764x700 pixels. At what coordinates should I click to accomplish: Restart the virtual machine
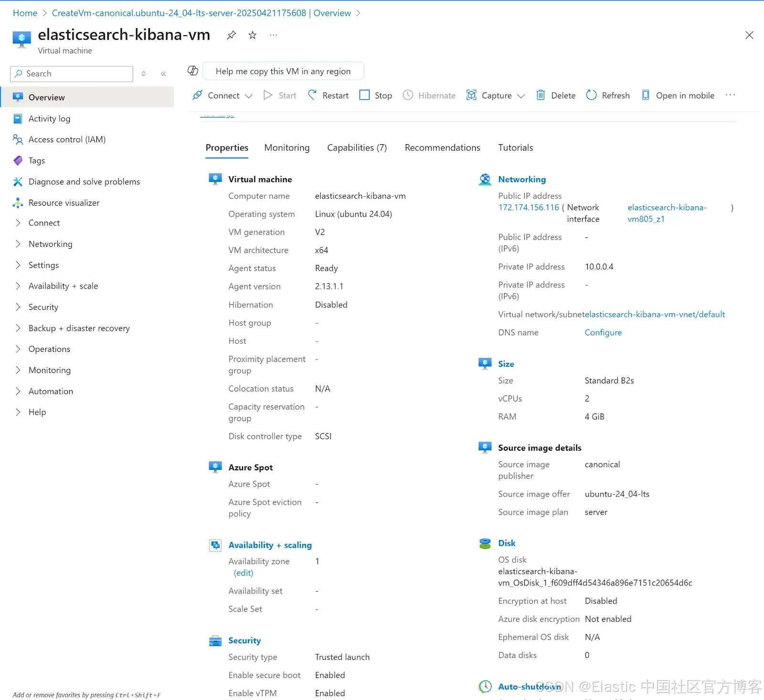click(x=328, y=95)
